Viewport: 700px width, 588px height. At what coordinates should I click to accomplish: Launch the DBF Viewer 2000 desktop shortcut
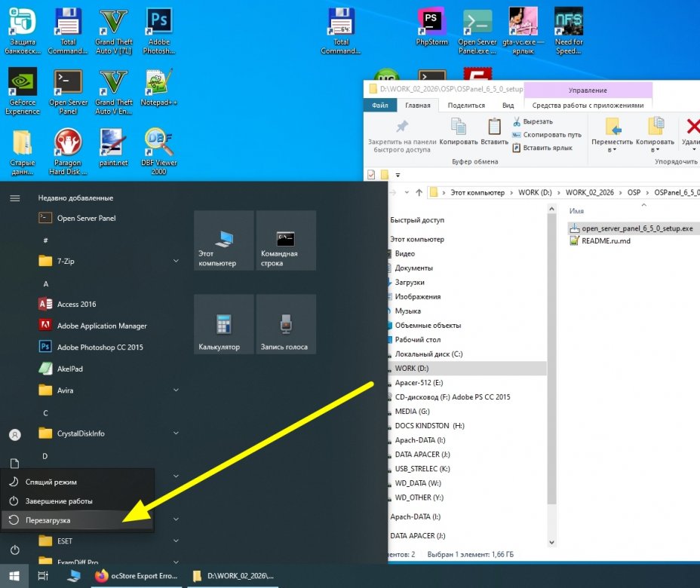point(159,152)
